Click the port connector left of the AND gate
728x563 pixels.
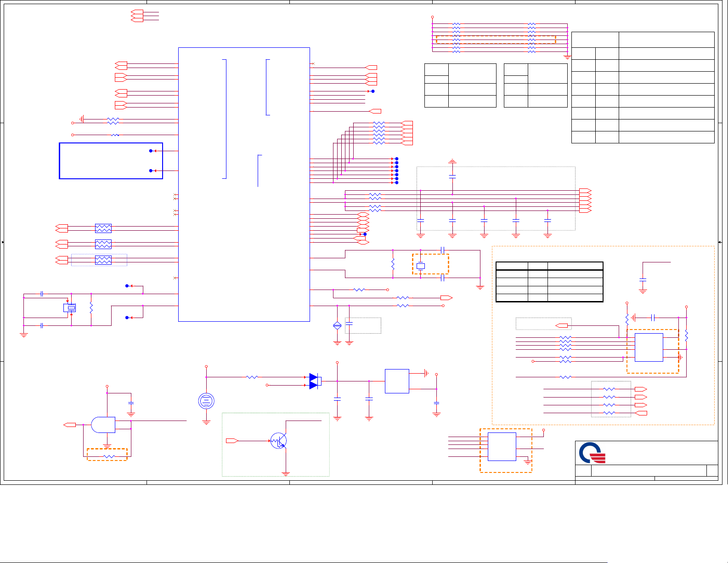pos(69,425)
